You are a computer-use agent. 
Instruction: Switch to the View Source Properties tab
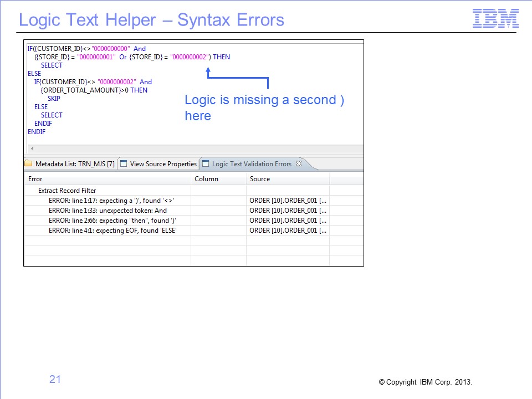(163, 164)
